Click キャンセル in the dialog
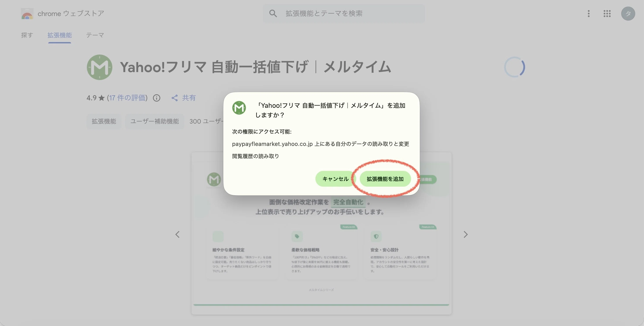This screenshot has width=644, height=326. [335, 179]
